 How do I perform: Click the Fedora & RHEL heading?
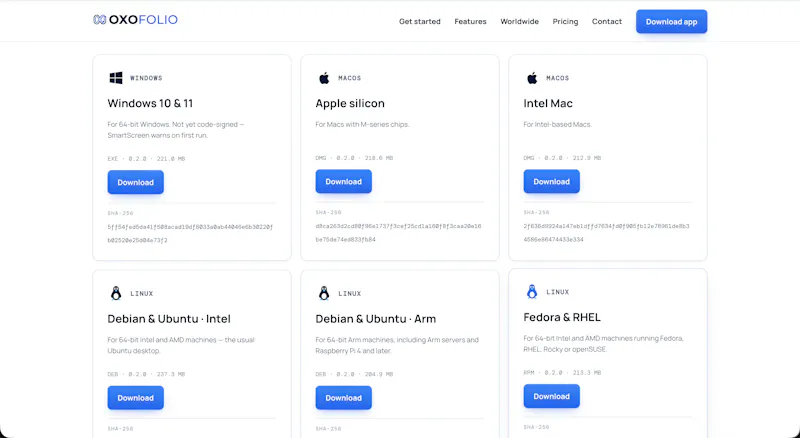point(562,317)
